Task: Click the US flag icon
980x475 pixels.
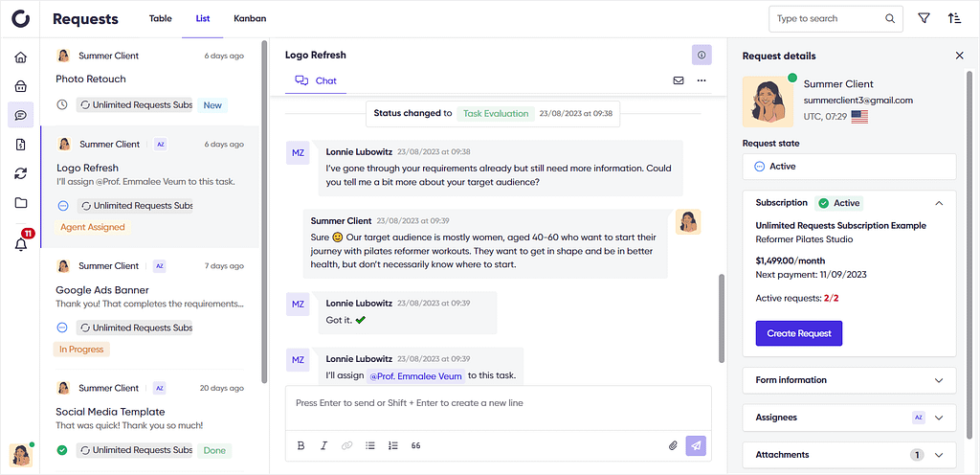Action: coord(859,117)
